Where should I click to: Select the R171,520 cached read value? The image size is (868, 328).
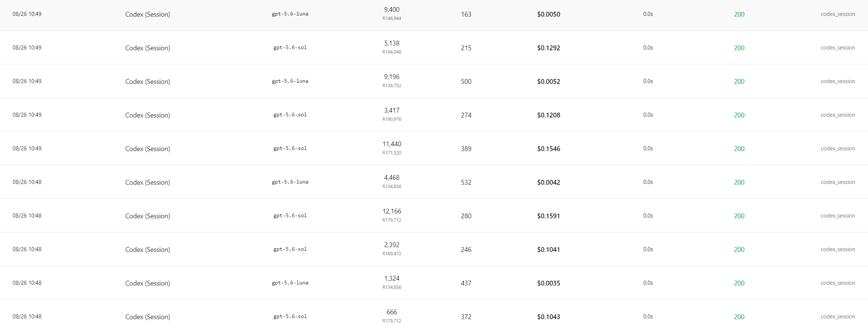(392, 153)
